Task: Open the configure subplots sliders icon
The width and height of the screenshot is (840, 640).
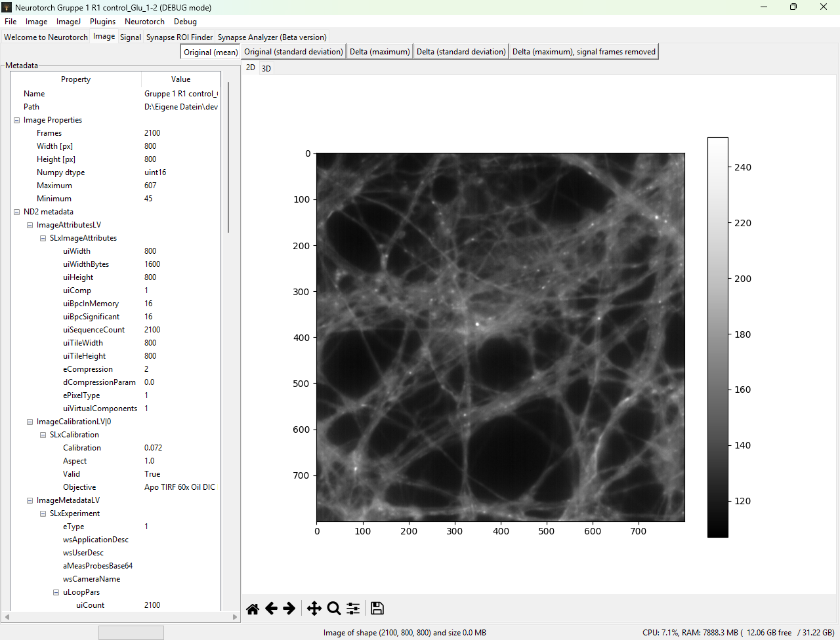Action: pos(353,609)
